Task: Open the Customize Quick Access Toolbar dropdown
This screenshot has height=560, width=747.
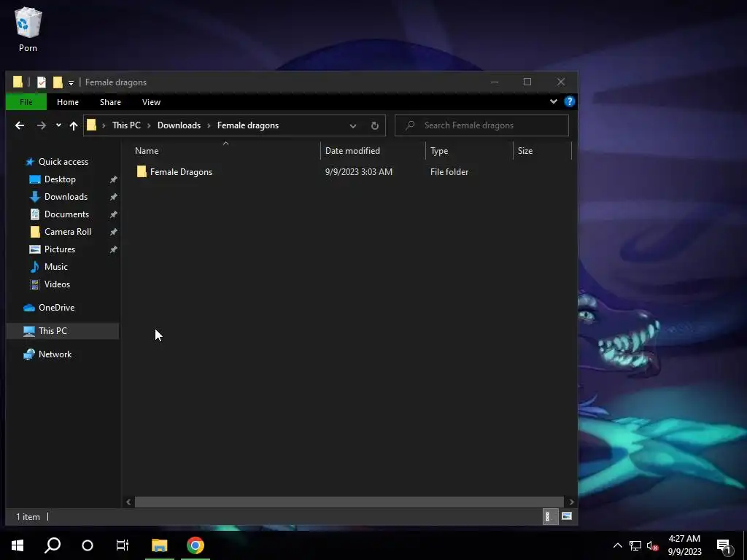Action: coord(71,83)
